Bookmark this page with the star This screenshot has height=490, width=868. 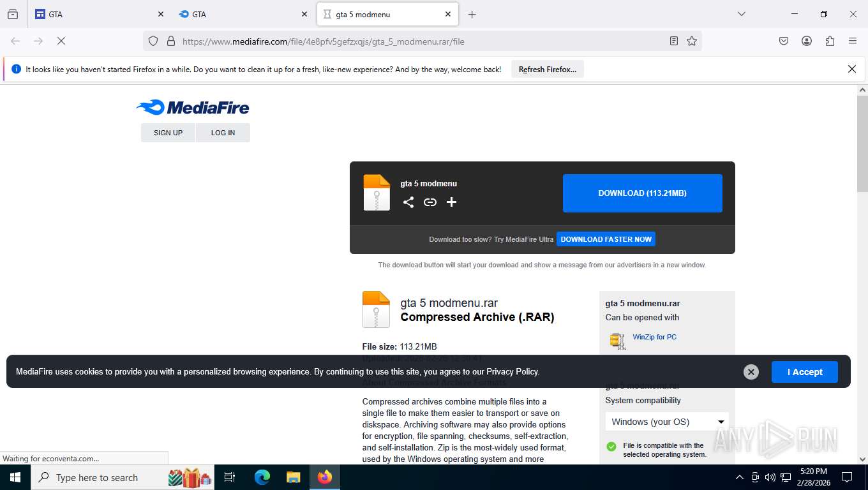coord(692,41)
